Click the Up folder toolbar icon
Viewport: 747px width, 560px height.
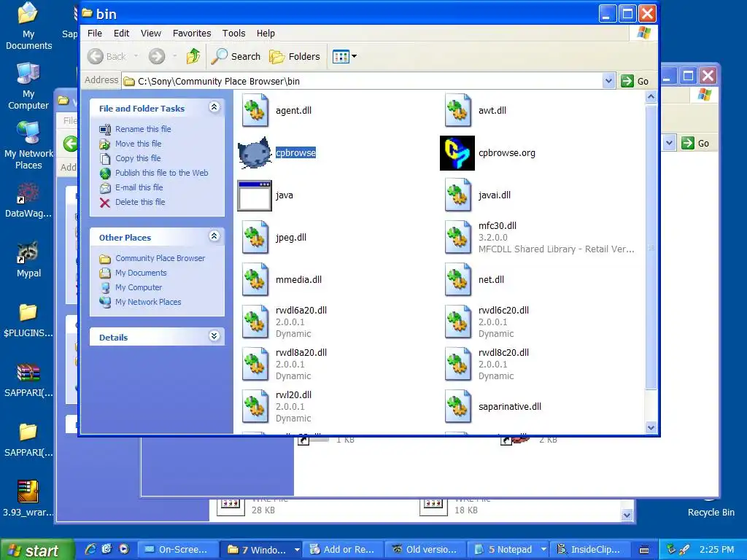(193, 56)
